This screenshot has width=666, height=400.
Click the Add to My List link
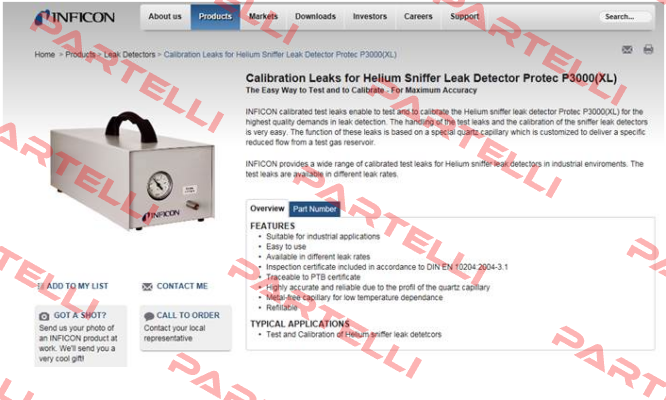[x=77, y=286]
